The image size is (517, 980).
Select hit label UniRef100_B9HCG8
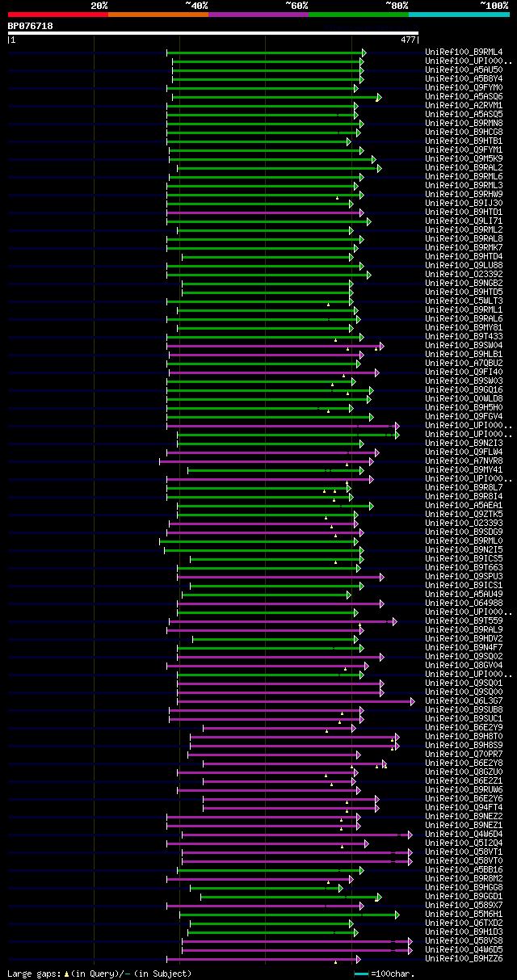464,132
